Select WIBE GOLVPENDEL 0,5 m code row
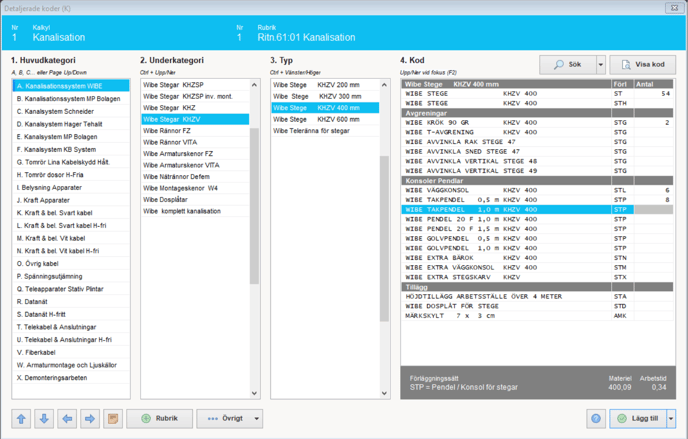 (x=537, y=239)
